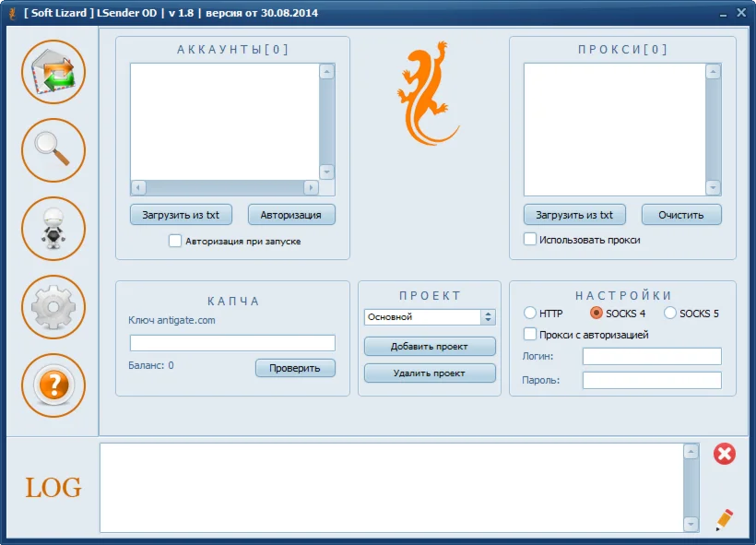Select the SOCKS 5 radio button
This screenshot has width=756, height=545.
click(x=670, y=313)
